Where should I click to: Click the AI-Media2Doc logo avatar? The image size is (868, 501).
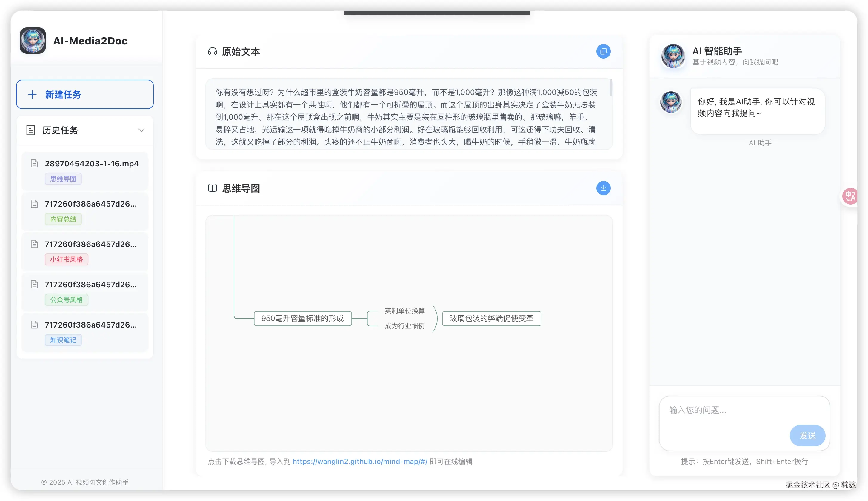pos(33,41)
